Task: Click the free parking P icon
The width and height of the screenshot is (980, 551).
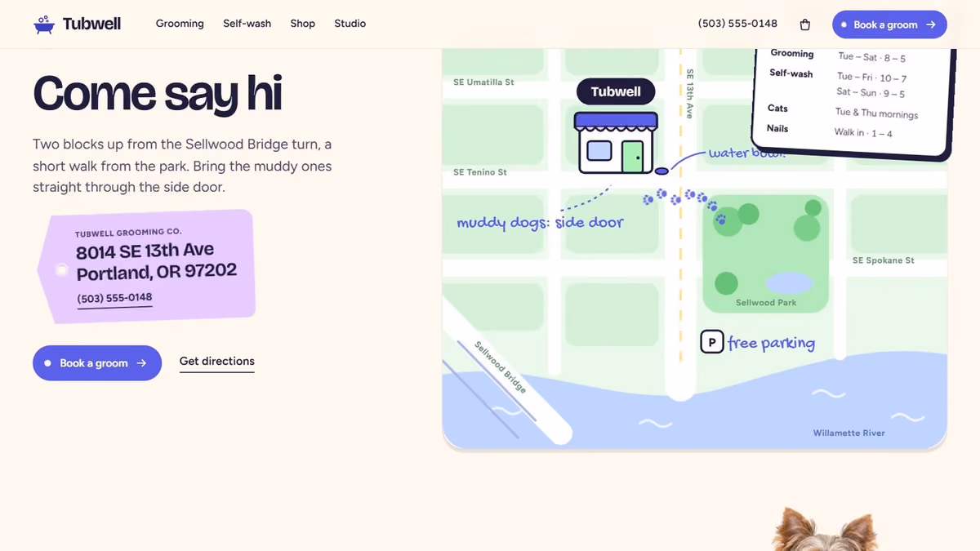Action: point(711,342)
